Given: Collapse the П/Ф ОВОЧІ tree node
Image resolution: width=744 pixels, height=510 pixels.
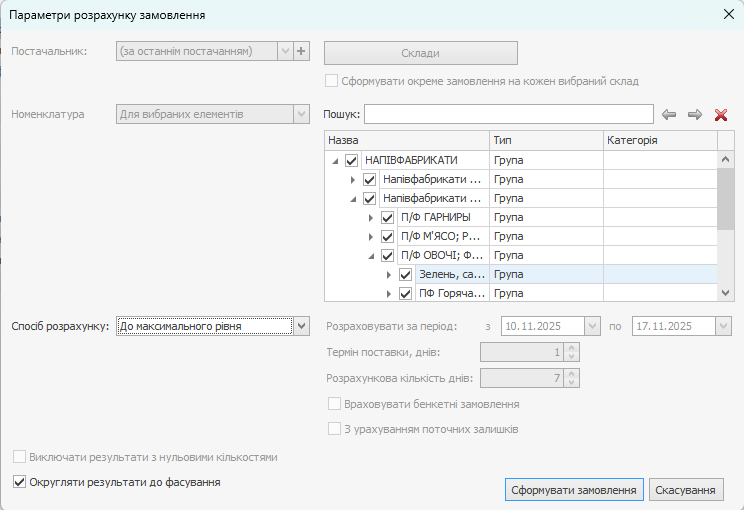Looking at the screenshot, I should [371, 255].
